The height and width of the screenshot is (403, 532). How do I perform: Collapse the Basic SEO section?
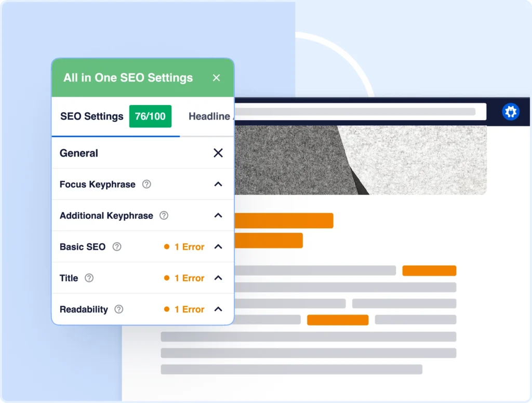(x=218, y=246)
